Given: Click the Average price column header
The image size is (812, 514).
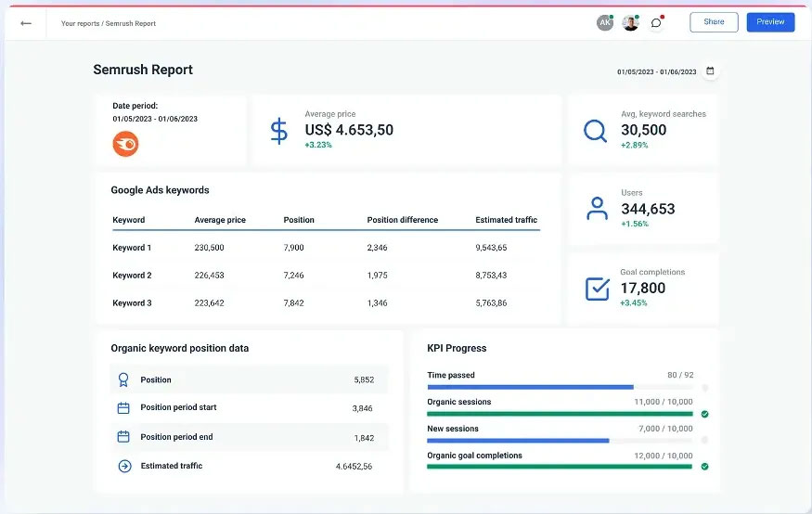Looking at the screenshot, I should [220, 220].
